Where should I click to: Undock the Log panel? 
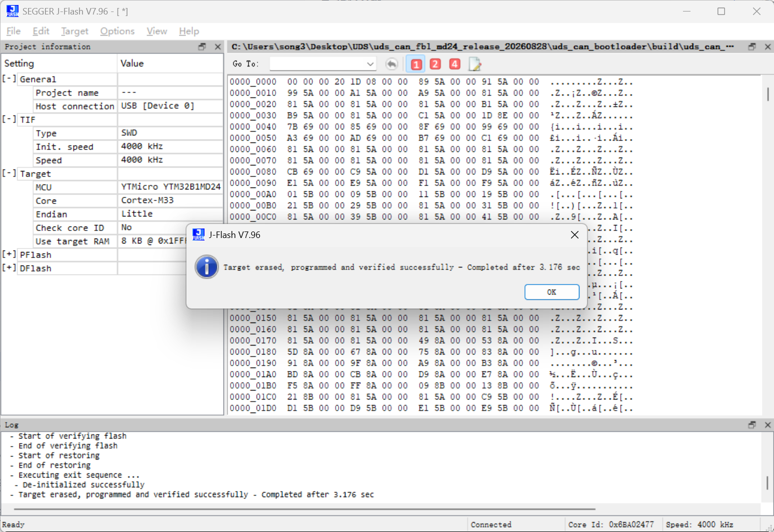752,424
